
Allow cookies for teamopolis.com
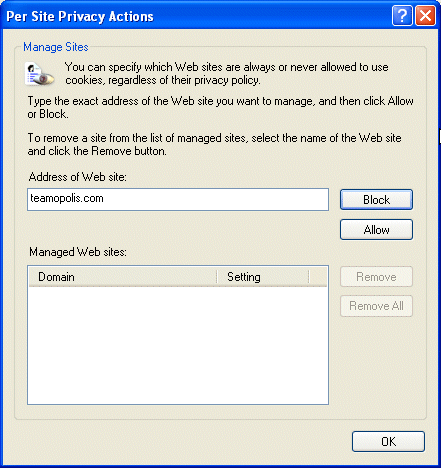click(x=376, y=230)
